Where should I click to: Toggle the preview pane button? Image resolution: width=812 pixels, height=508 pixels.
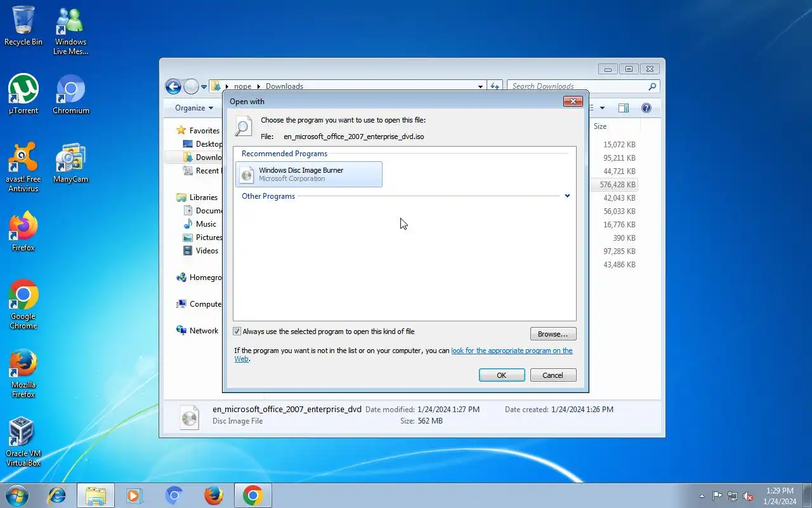click(624, 108)
